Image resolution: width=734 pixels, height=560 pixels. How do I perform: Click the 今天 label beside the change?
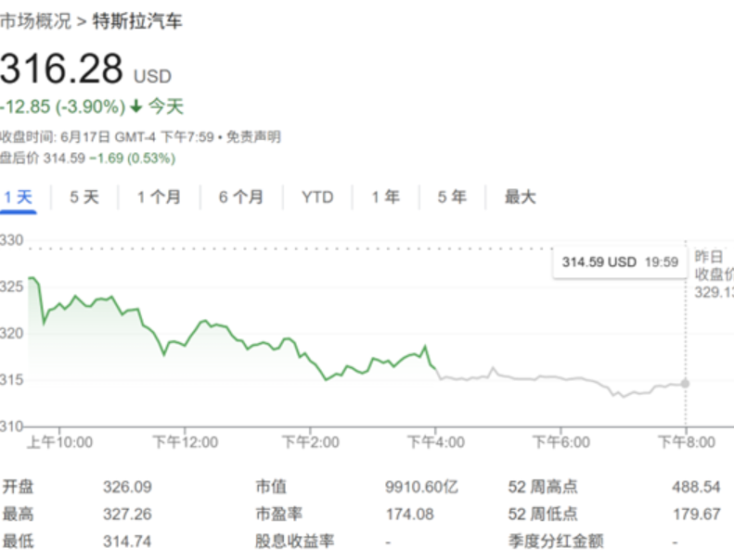coord(166,107)
